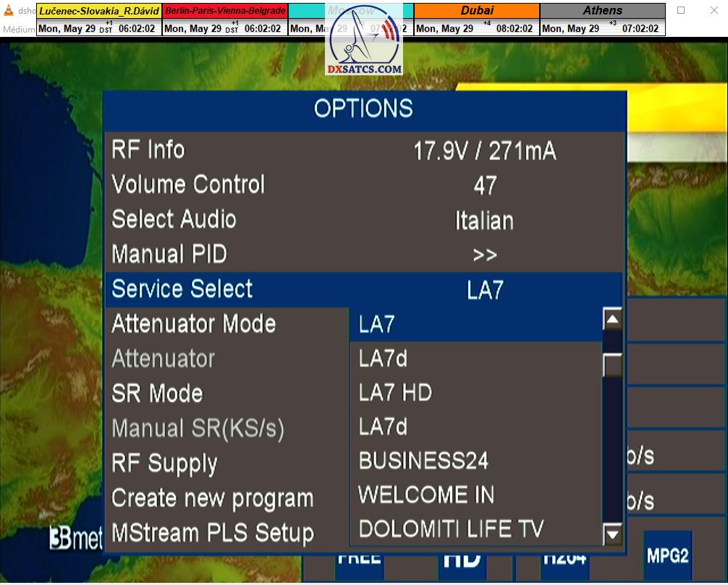The image size is (728, 585).
Task: Open Manual PID submenu arrows
Action: (x=484, y=255)
